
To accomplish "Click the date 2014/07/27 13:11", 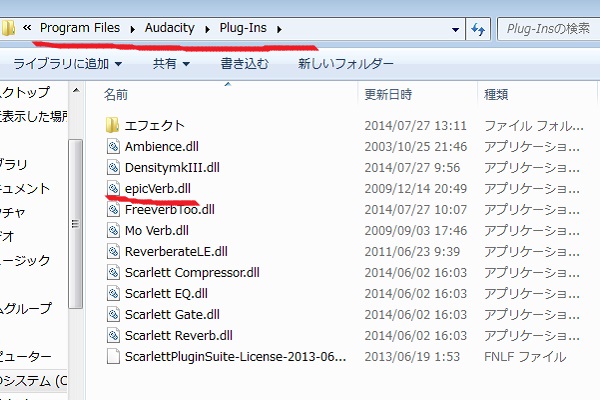I will click(415, 126).
